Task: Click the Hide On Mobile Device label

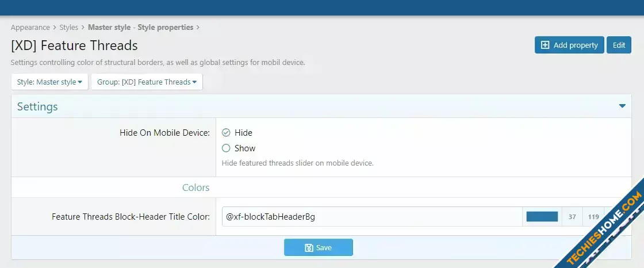Action: [x=164, y=133]
